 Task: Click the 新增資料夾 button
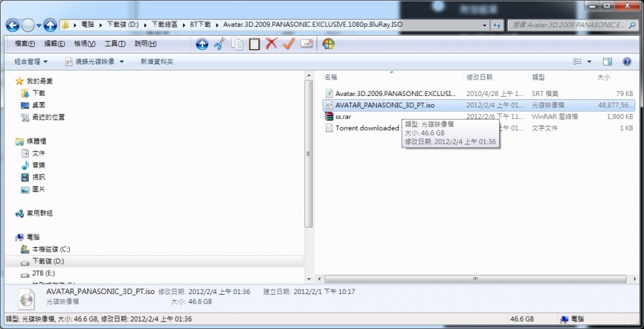point(156,62)
